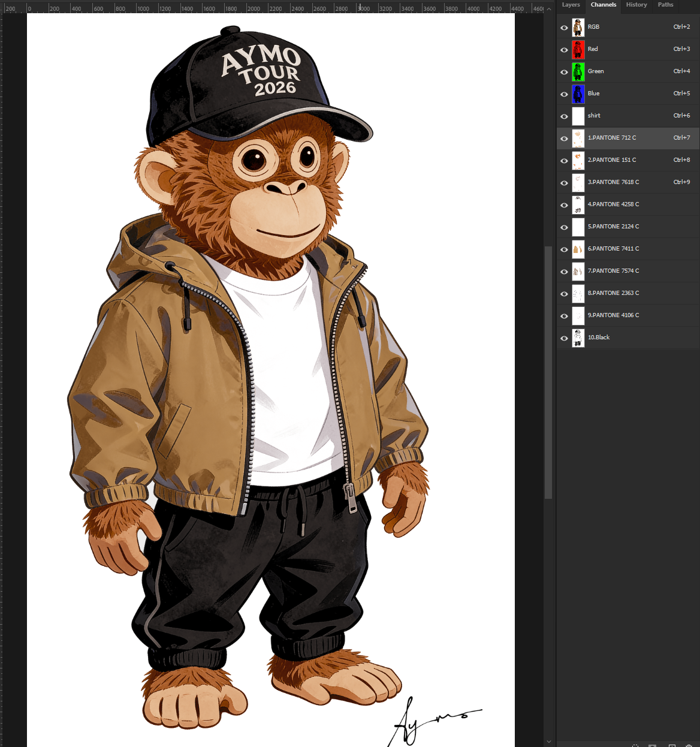Select the 4.PANTONE 4258 C channel name

[613, 204]
